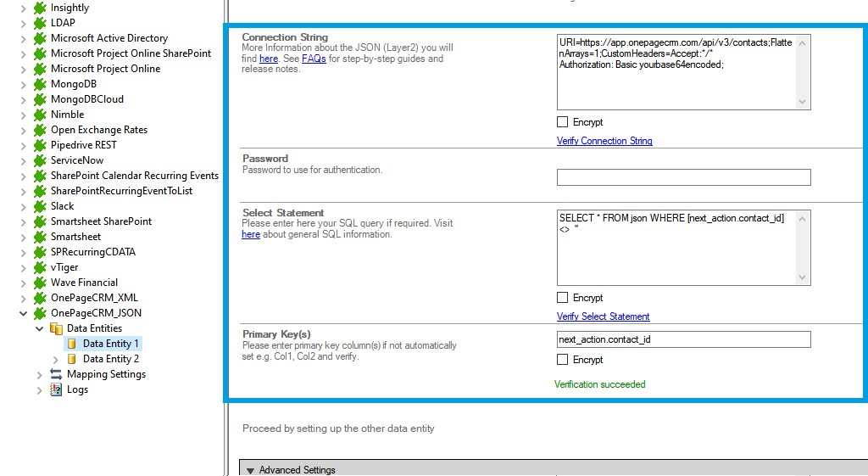The image size is (868, 476).
Task: Click the Microsoft Project Online puzzle icon
Action: [x=40, y=69]
